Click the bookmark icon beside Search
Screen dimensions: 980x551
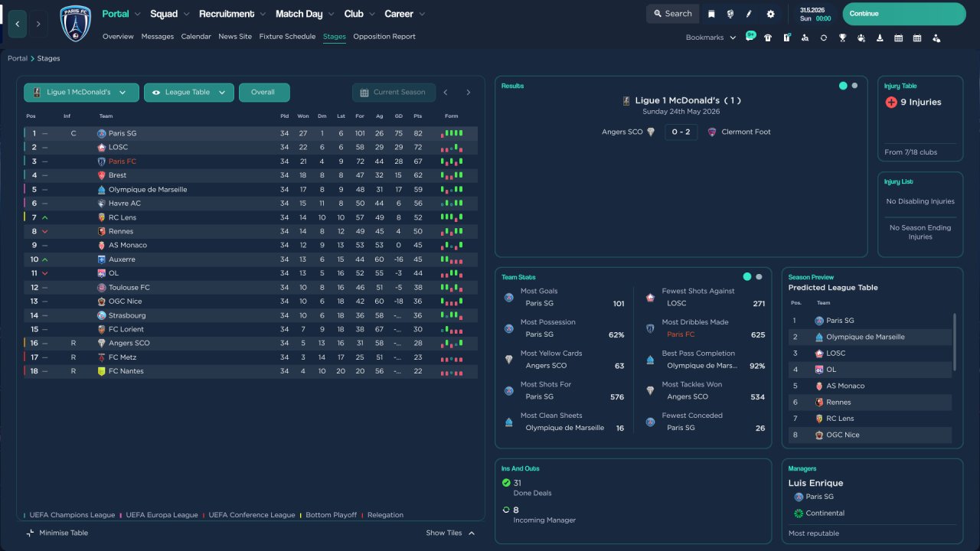tap(711, 14)
